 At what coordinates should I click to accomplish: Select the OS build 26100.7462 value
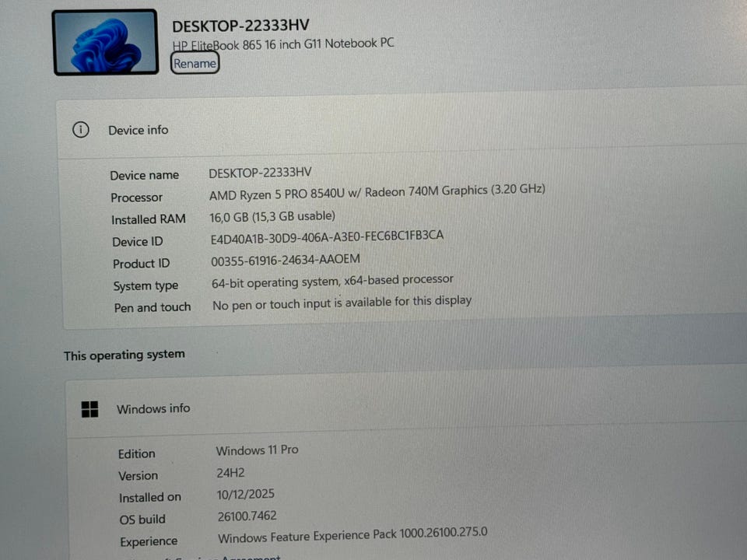click(x=247, y=516)
